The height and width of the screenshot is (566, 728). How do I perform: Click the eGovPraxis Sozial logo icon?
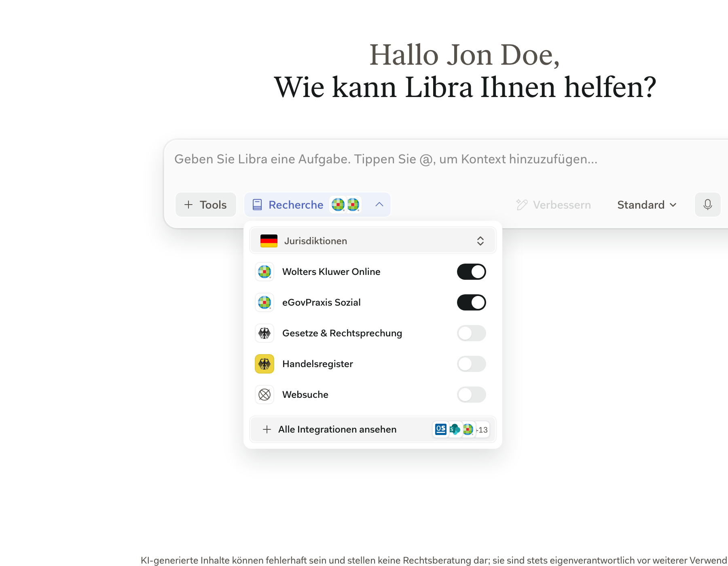point(265,302)
